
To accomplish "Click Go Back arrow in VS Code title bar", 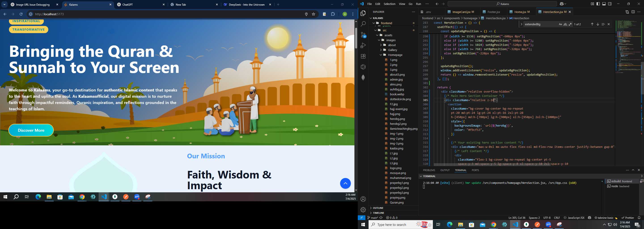I will [437, 4].
